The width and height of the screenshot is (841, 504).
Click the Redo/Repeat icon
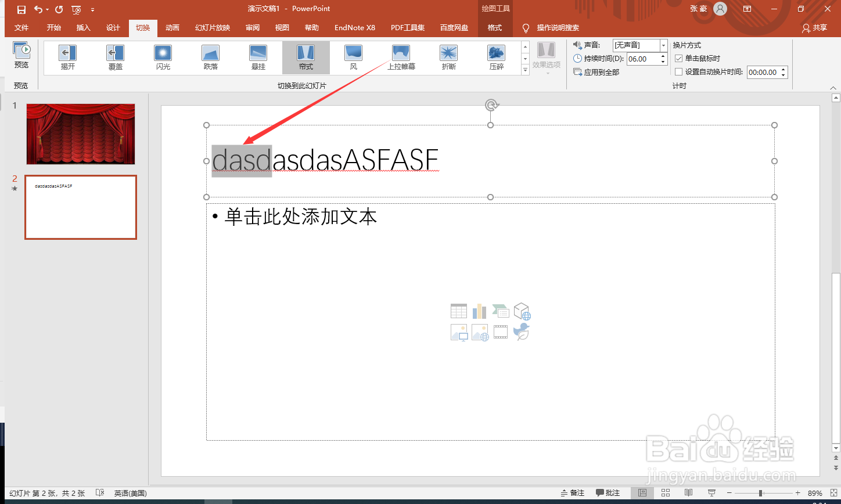59,9
